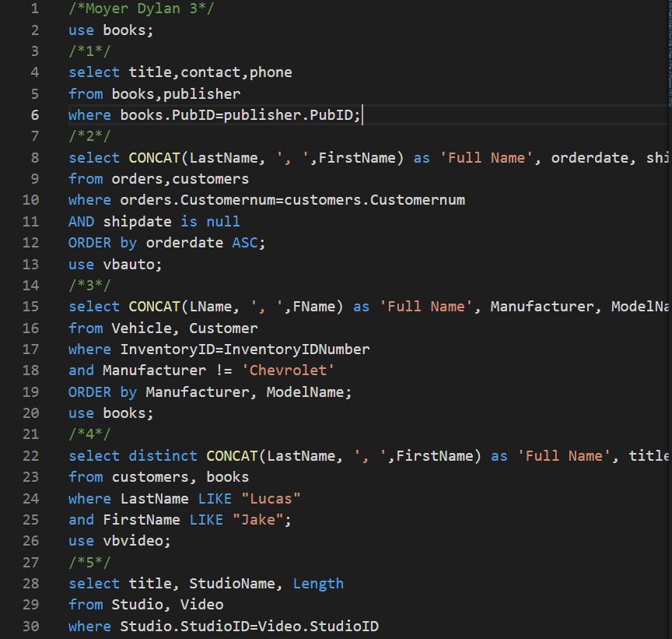Click line number 1 in the gutter

coord(35,9)
